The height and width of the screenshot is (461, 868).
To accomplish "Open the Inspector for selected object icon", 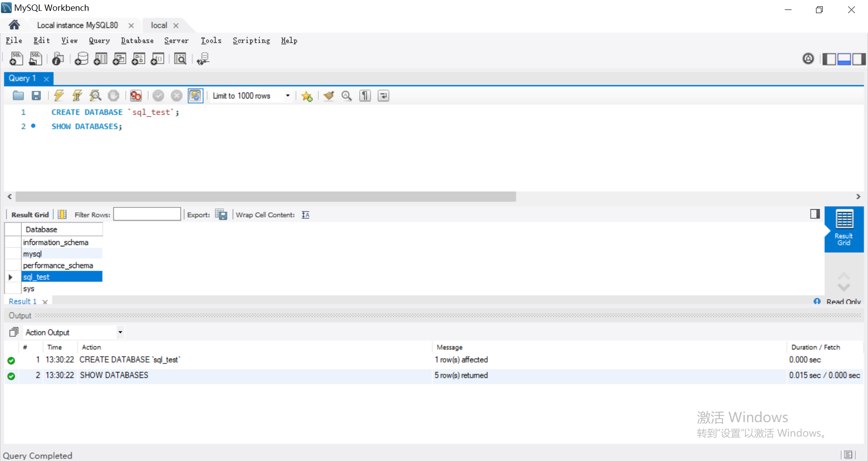I will pyautogui.click(x=58, y=59).
